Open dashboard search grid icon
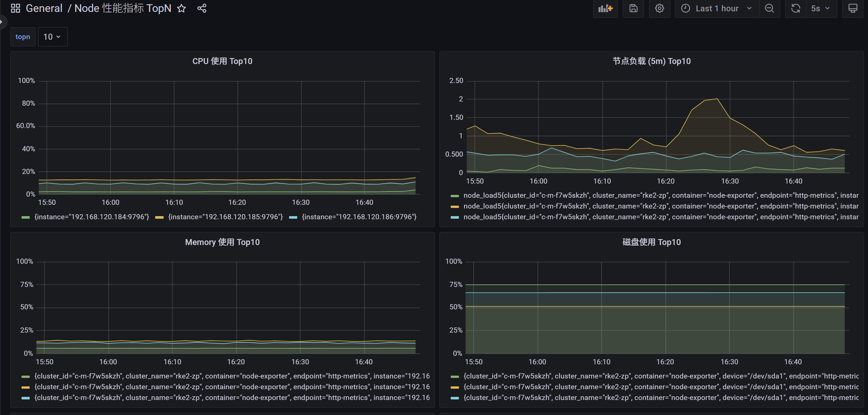 click(16, 8)
